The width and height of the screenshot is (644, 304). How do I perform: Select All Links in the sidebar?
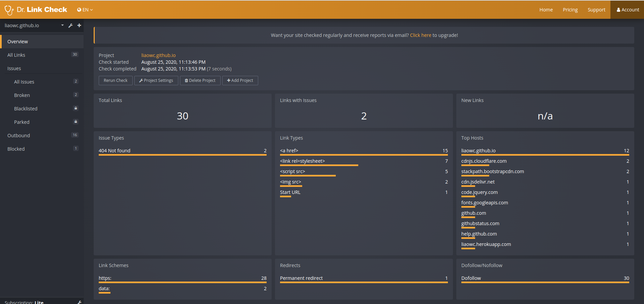(16, 55)
